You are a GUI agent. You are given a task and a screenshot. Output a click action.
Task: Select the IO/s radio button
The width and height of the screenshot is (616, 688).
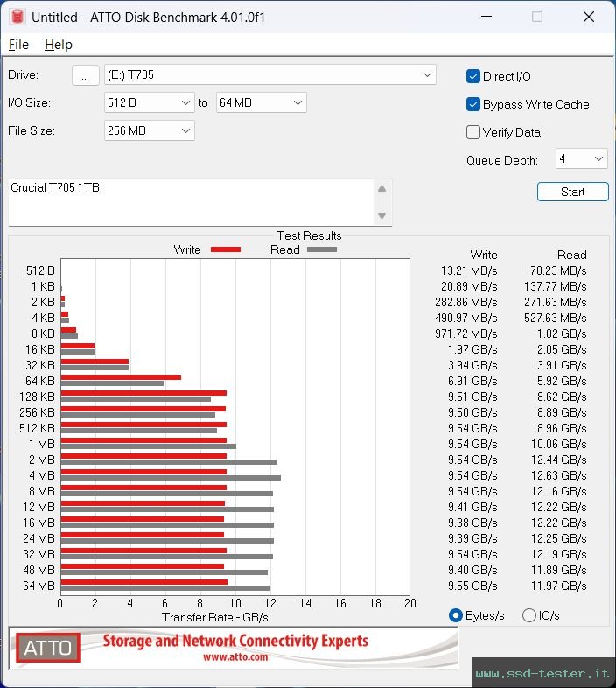click(x=529, y=615)
